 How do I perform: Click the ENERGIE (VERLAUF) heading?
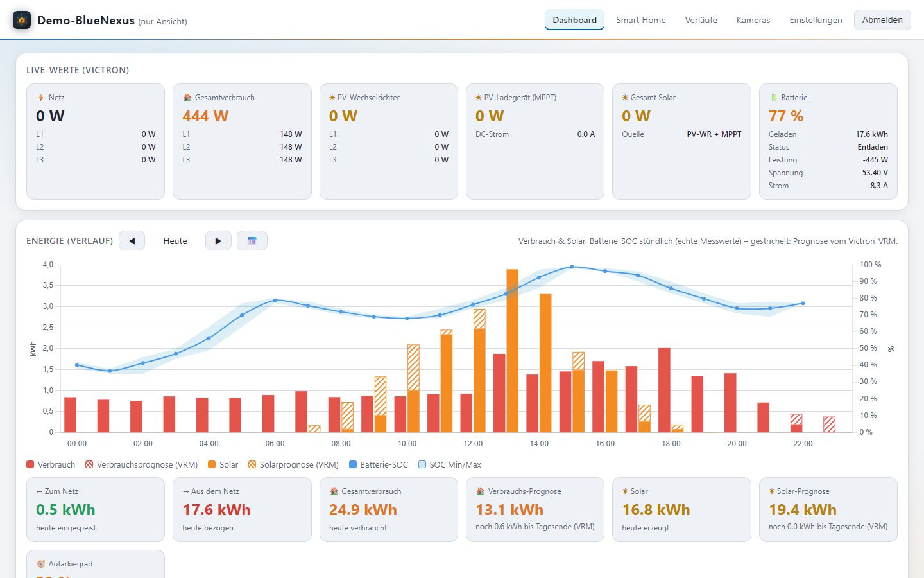pos(69,241)
